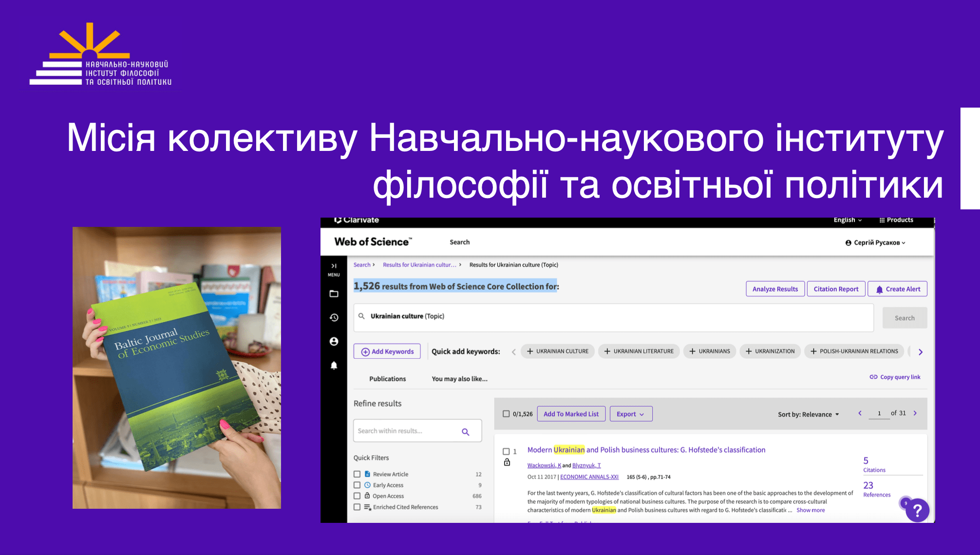This screenshot has height=555, width=980.
Task: Open the Marked List folder icon
Action: pos(334,294)
